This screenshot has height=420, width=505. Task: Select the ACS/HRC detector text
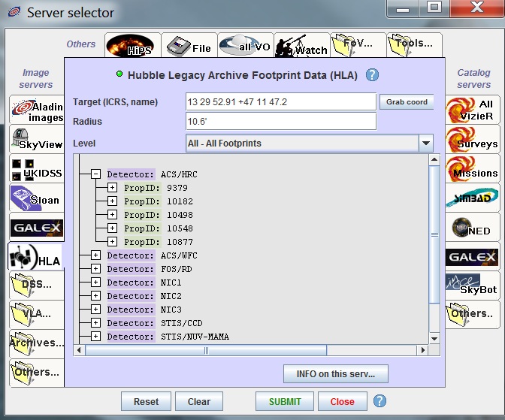(179, 174)
